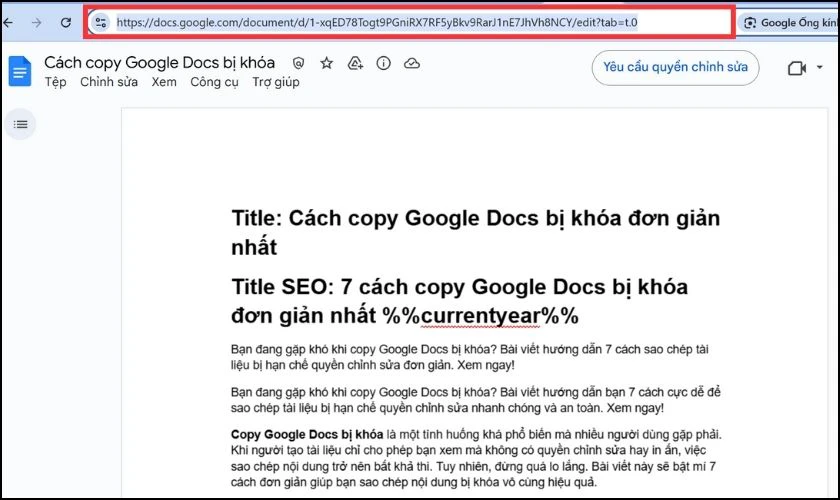This screenshot has width=840, height=500.
Task: Click the document title 'Cách copy Google Docs bị khóa'
Action: [x=159, y=63]
